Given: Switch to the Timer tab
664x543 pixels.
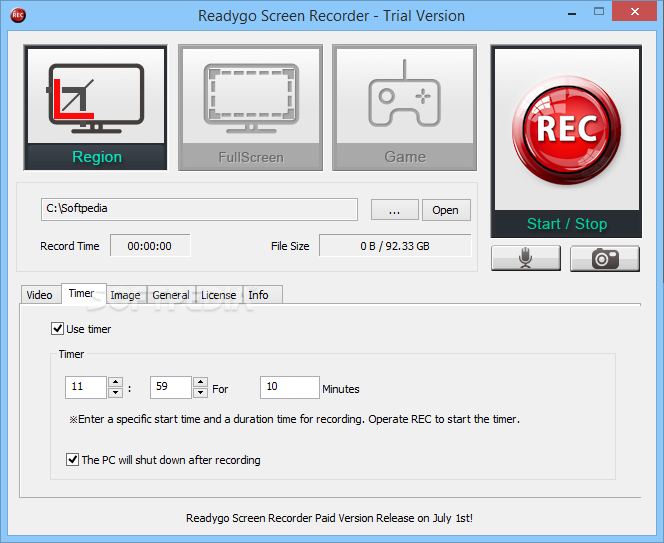Looking at the screenshot, I should pos(82,293).
